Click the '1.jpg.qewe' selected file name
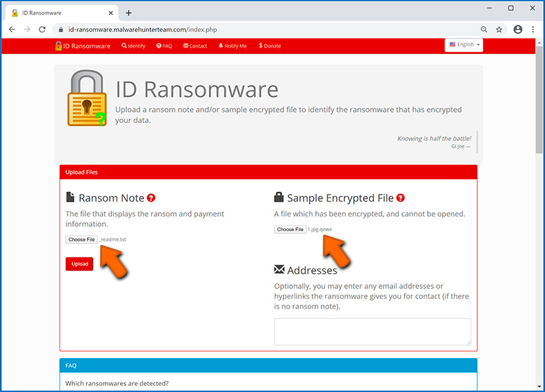This screenshot has width=545, height=392. [320, 229]
